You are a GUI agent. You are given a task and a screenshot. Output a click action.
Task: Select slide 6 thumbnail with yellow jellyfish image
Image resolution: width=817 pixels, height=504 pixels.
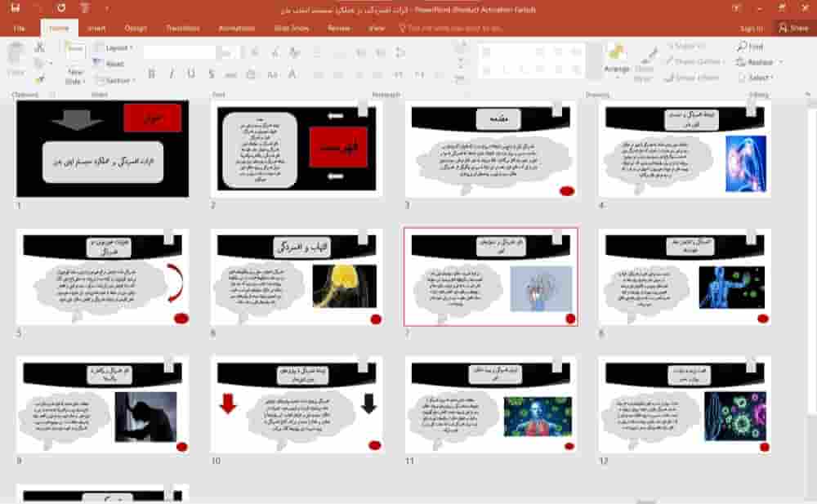[296, 278]
